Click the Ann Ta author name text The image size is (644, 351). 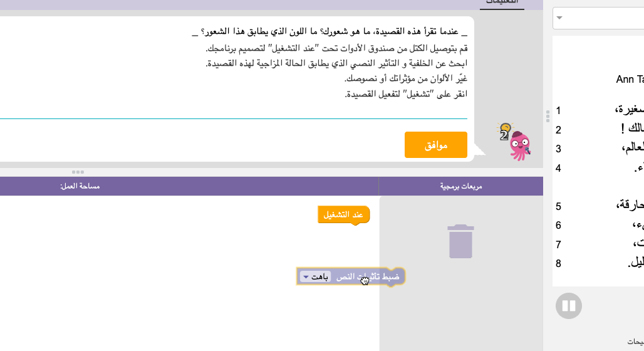[630, 80]
